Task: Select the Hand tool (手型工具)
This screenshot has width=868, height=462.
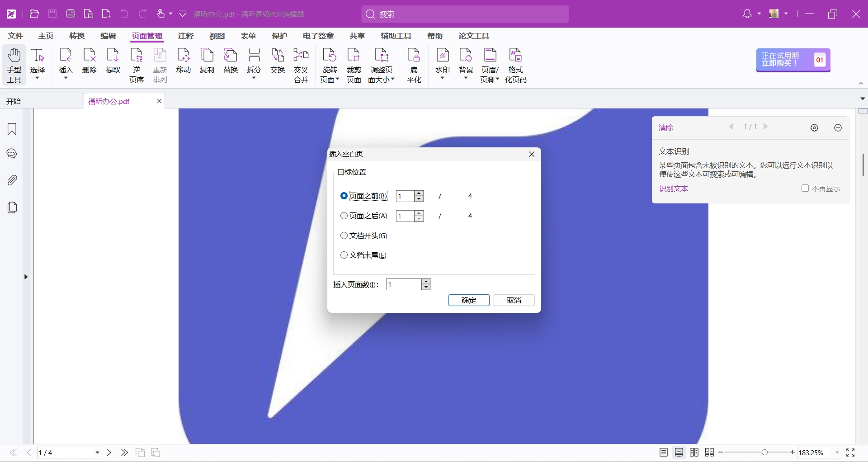Action: click(14, 65)
